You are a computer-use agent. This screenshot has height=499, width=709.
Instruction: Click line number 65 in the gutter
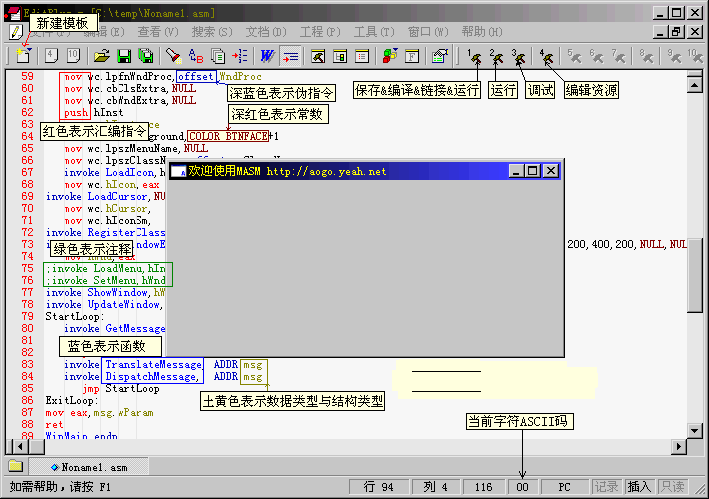pyautogui.click(x=27, y=148)
